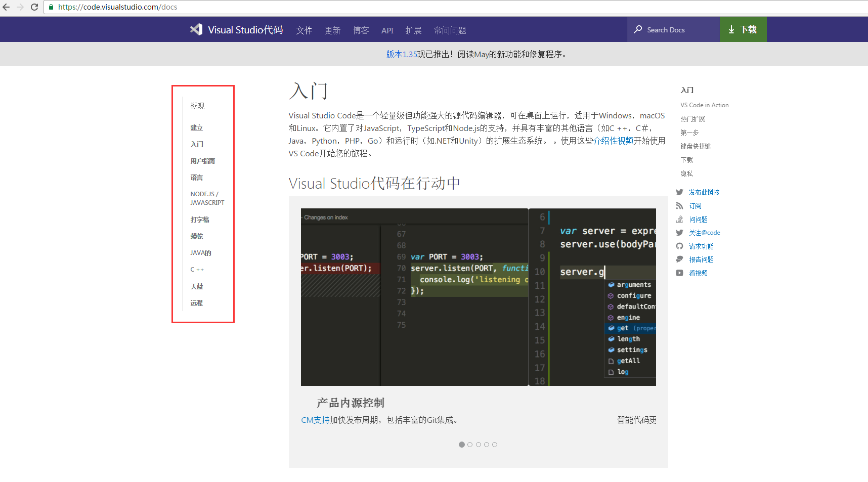
Task: Jump to 隐私 in page outline
Action: (686, 173)
